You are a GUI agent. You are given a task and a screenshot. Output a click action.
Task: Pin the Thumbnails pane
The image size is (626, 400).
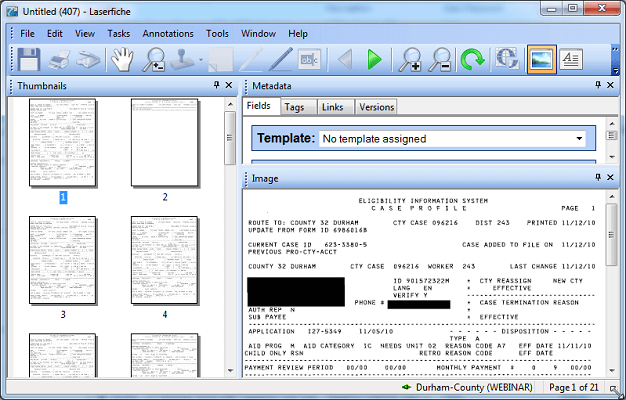216,85
